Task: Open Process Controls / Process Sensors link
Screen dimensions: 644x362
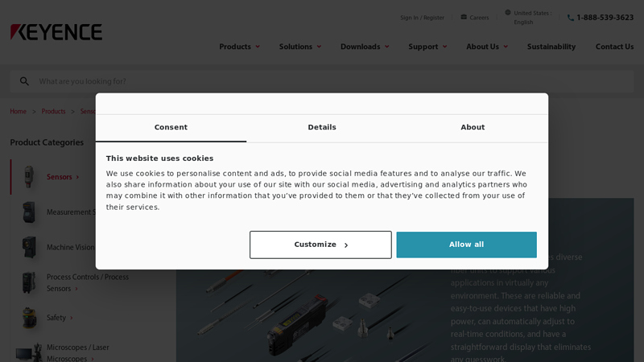Action: (x=88, y=283)
